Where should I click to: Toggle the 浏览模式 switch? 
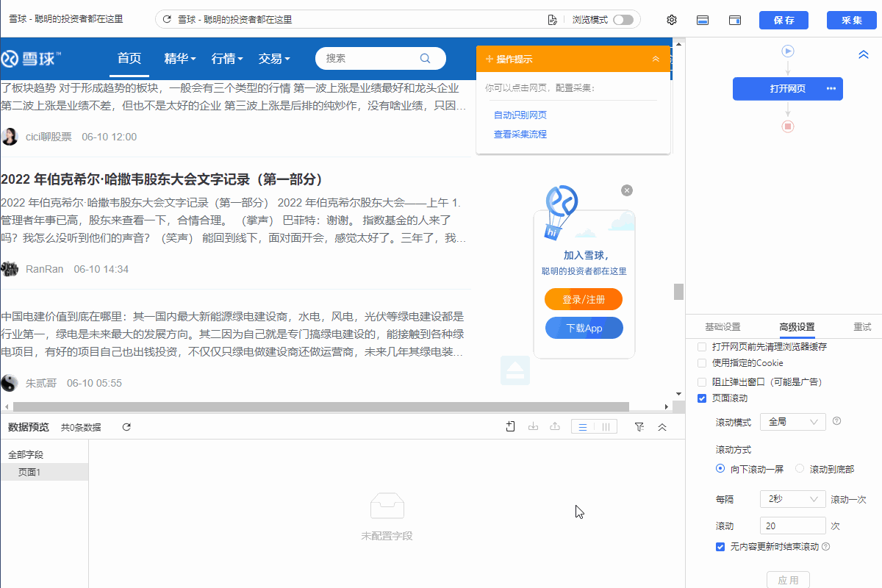click(x=623, y=20)
